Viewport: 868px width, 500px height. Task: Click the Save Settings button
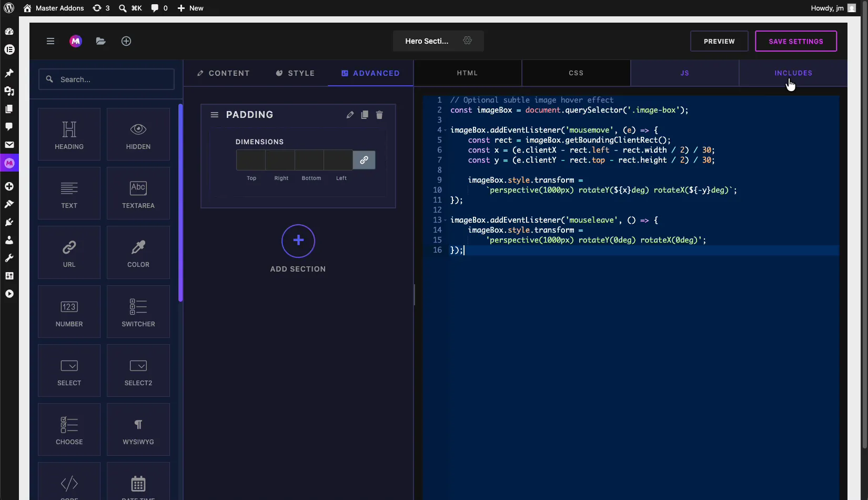tap(796, 41)
